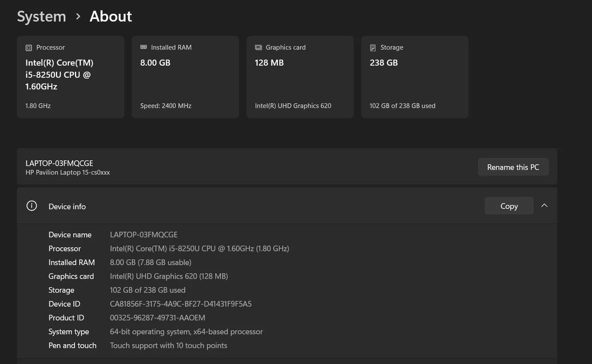Click the Storage drive icon
The height and width of the screenshot is (364, 592).
[373, 48]
